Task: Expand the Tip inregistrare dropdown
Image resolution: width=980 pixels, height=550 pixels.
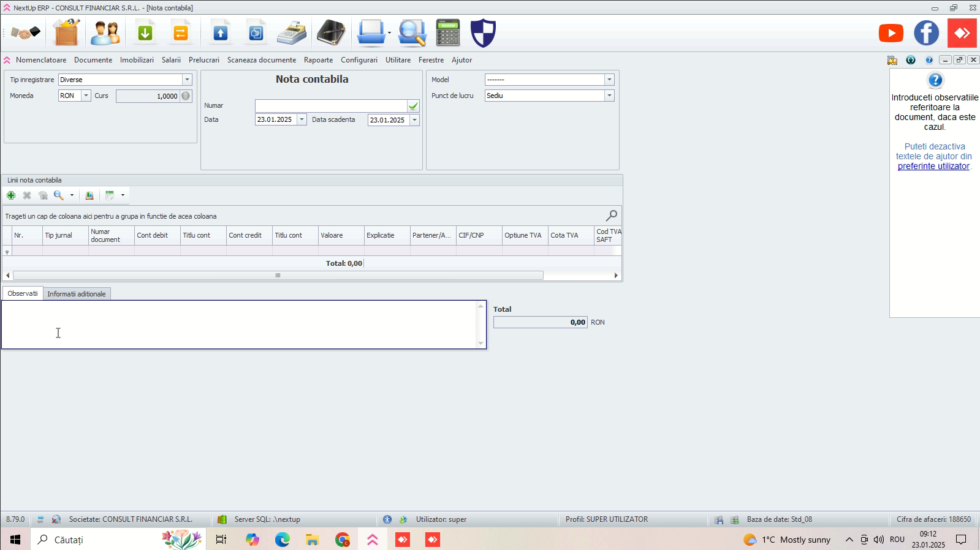Action: click(187, 80)
